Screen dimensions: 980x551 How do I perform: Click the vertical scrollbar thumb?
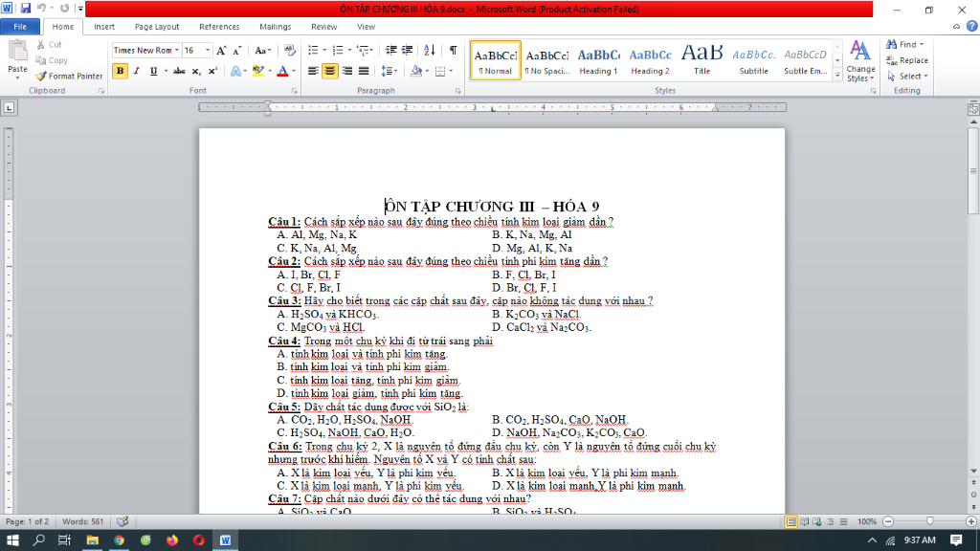(x=973, y=170)
